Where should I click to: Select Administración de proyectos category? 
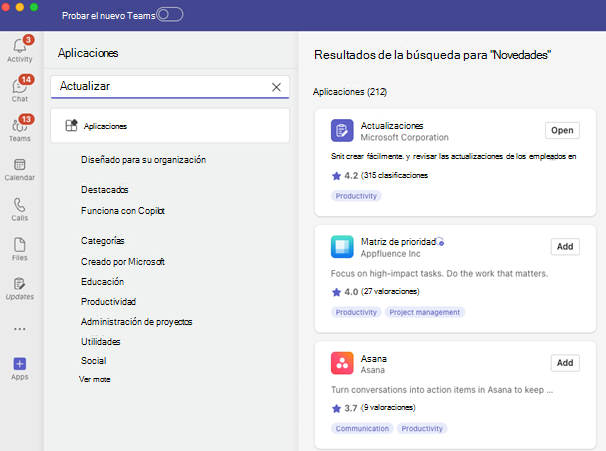(137, 322)
